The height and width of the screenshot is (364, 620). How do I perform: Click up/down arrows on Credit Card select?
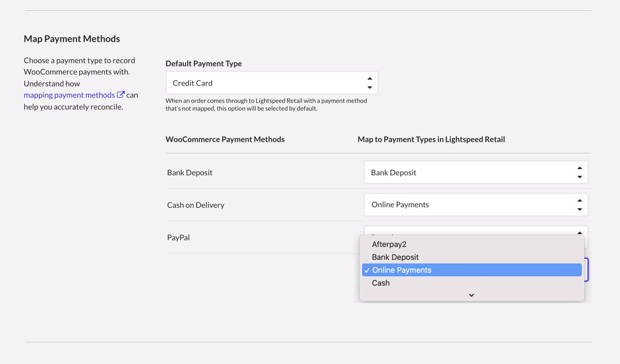(369, 83)
